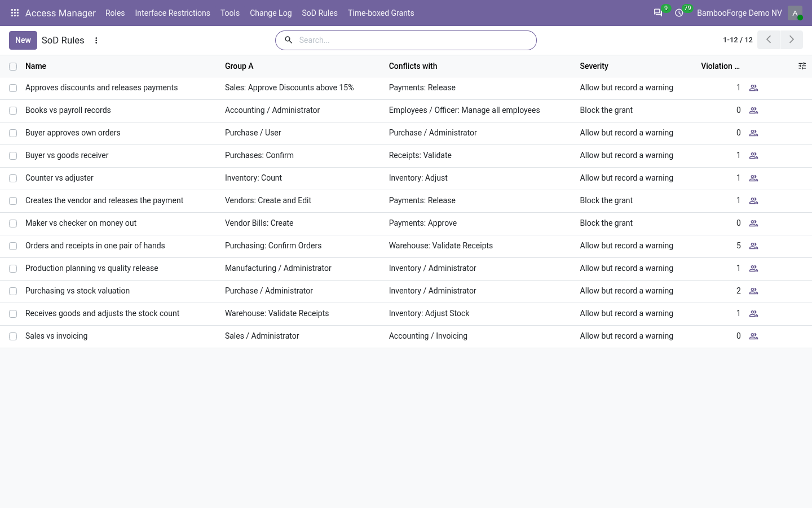The height and width of the screenshot is (508, 812).
Task: Open the BambooForge Demo NV company switcher
Action: click(x=739, y=12)
